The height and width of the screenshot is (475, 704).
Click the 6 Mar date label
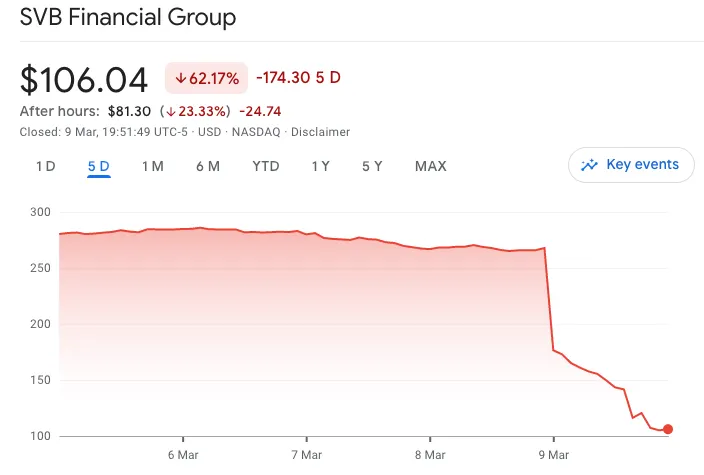(183, 455)
